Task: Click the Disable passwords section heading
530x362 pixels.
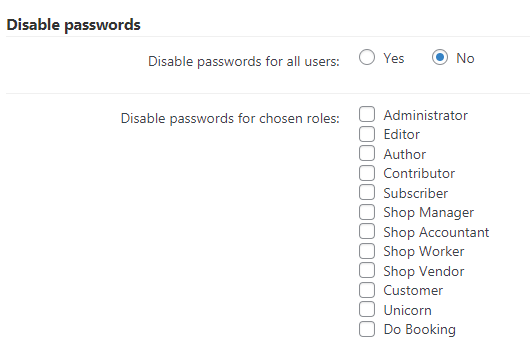Action: click(73, 25)
